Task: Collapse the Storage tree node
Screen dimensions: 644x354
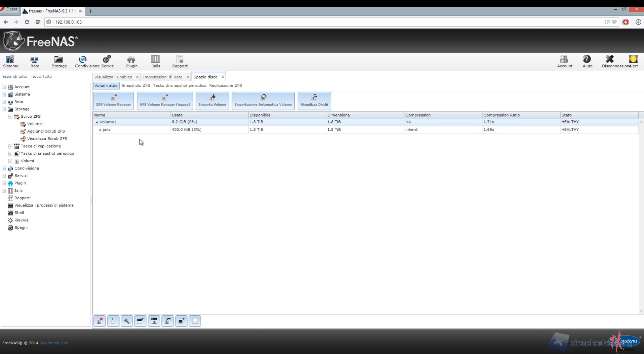Action: (4, 109)
